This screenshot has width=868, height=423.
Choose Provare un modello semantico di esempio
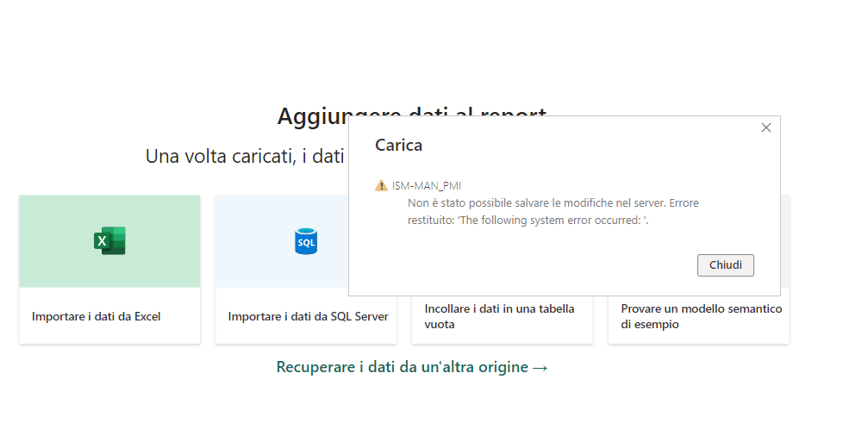coord(701,316)
